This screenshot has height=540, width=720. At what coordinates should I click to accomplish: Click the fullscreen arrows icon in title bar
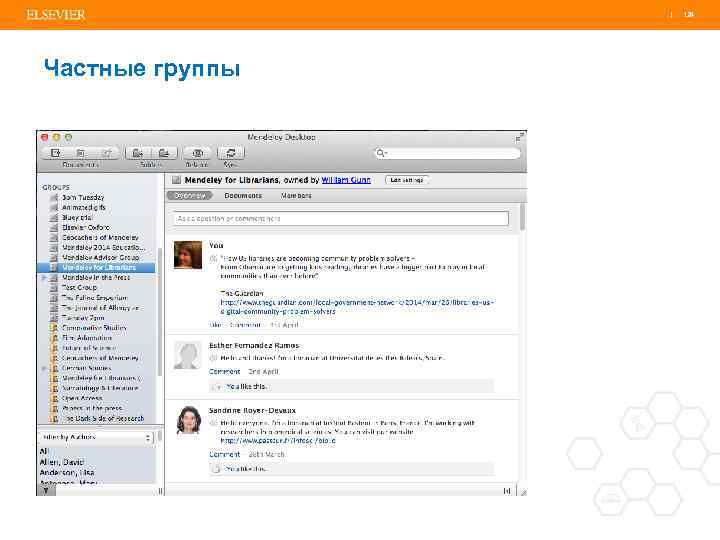(519, 137)
